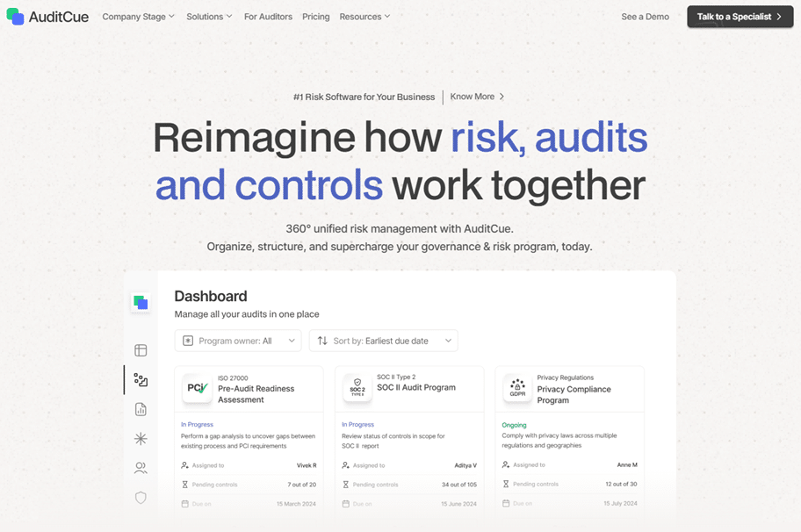
Task: Click the hourglass icon on the Pre-Audit card
Action: point(185,485)
